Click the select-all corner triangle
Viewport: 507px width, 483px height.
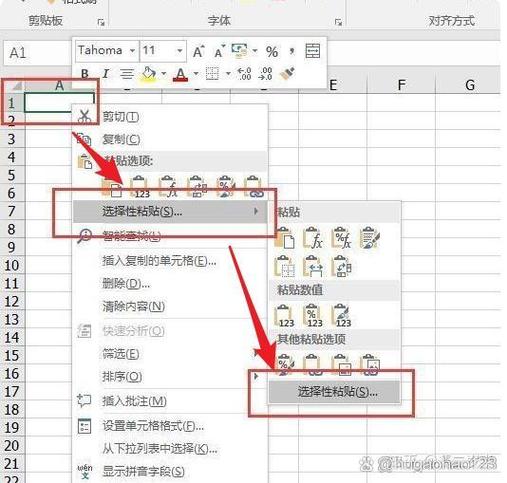[17, 86]
